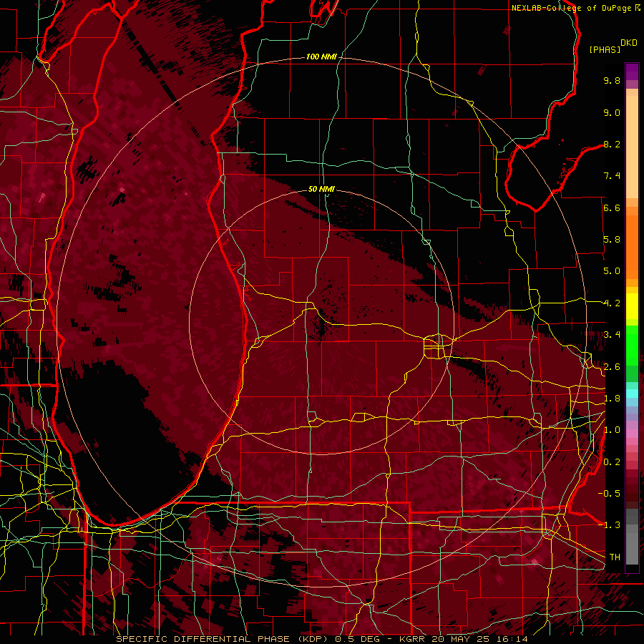Pick the orange segment of the color bar
Viewport: 644px width, 644px height.
pyautogui.click(x=632, y=246)
